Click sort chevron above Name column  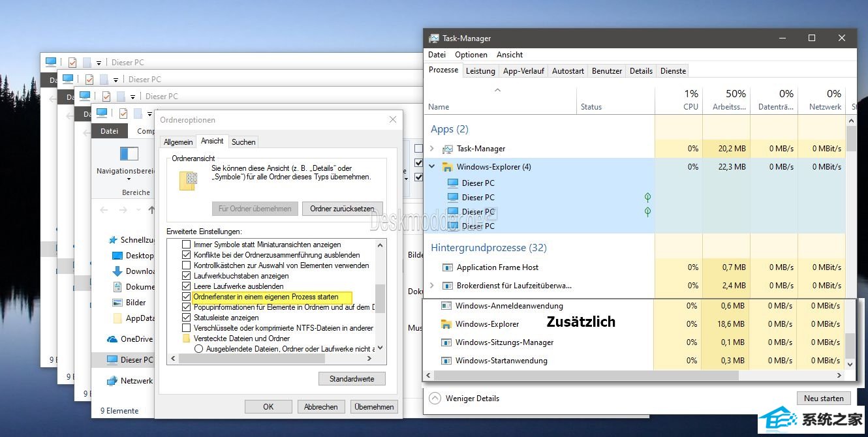pyautogui.click(x=498, y=90)
